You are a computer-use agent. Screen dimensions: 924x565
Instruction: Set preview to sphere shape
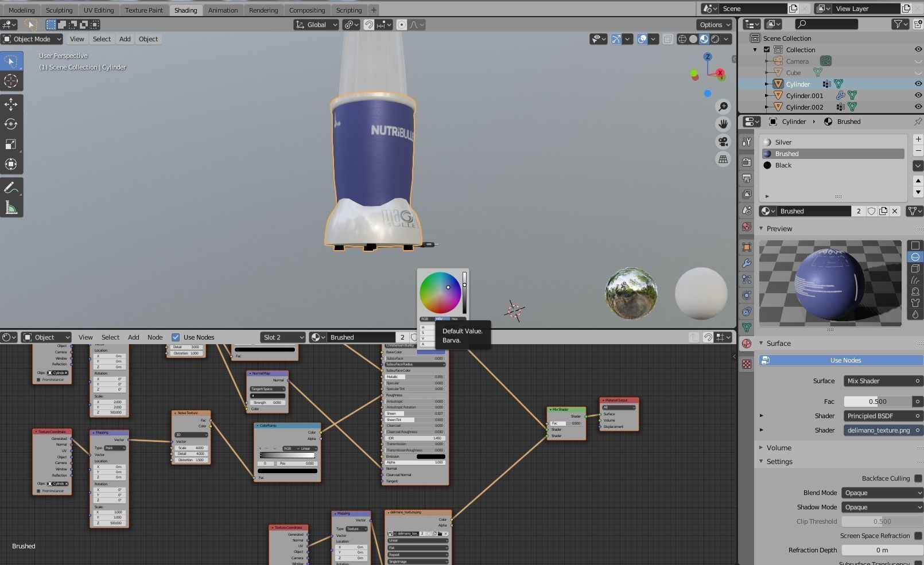click(915, 257)
